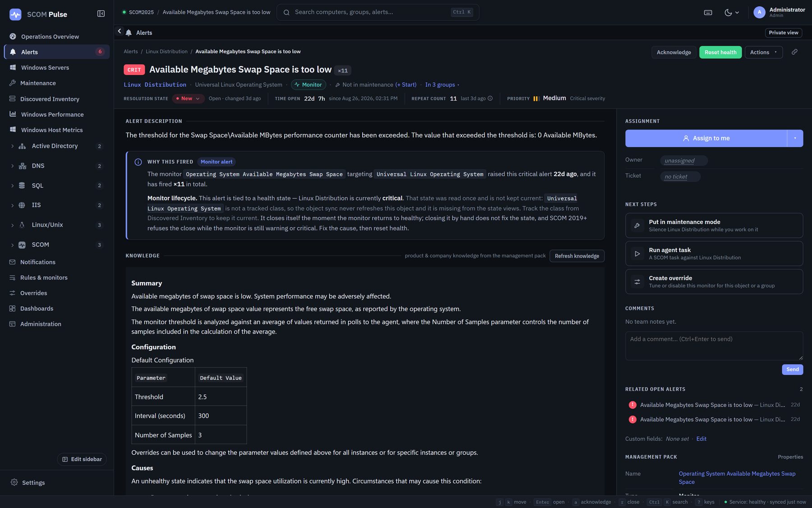Click the Notifications envelope icon
Image resolution: width=812 pixels, height=508 pixels.
(x=13, y=262)
